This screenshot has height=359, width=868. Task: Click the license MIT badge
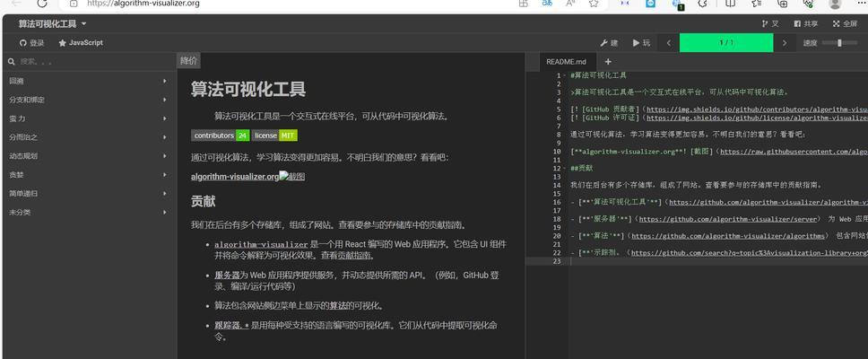(x=274, y=136)
